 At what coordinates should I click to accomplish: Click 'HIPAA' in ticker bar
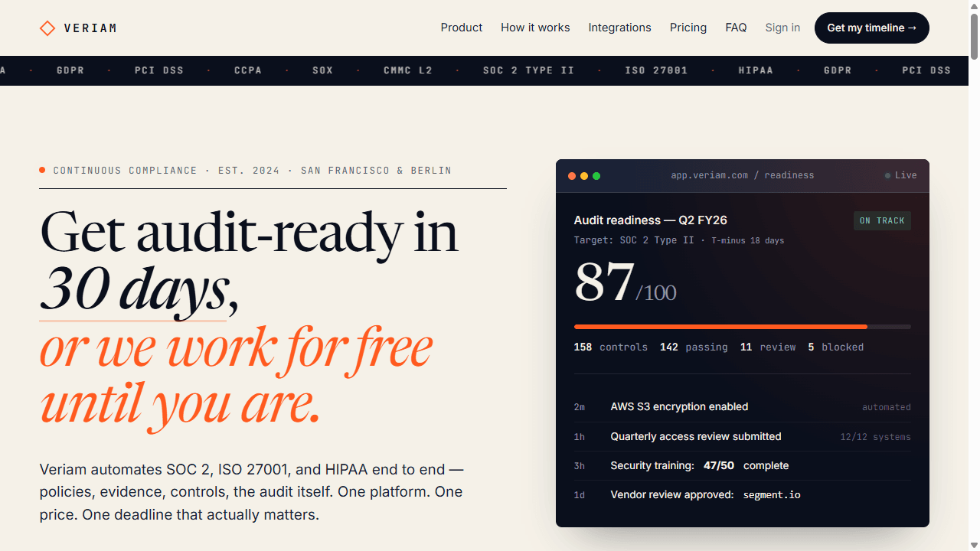click(x=756, y=70)
